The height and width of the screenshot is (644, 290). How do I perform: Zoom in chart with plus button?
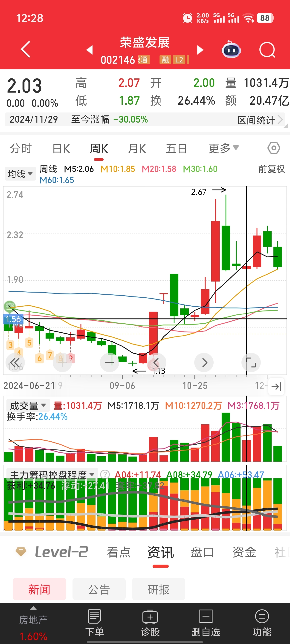(62, 362)
